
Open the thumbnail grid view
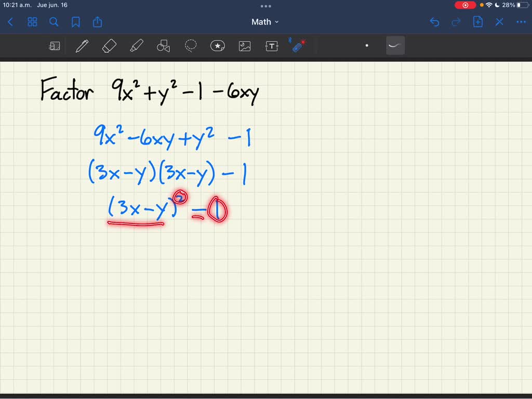point(32,22)
